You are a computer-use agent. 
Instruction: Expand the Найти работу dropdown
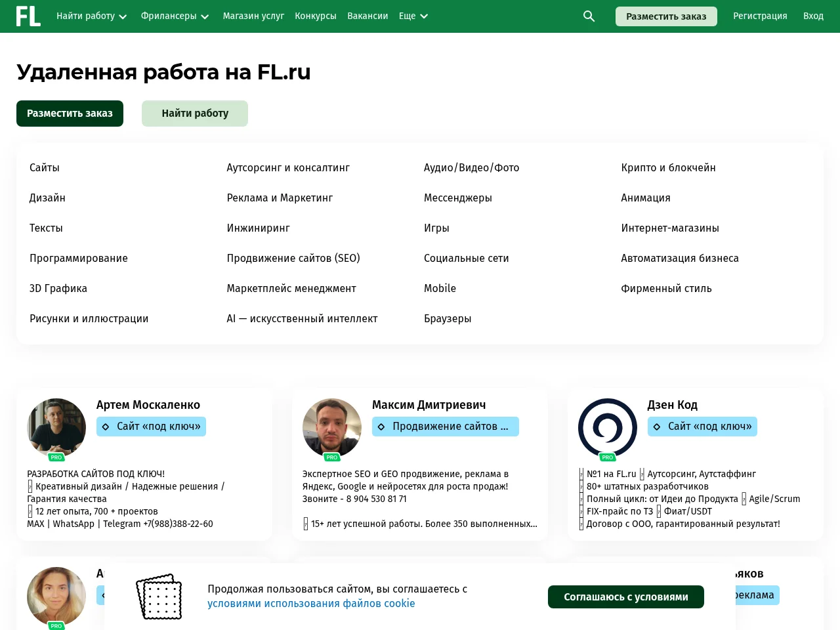[91, 16]
